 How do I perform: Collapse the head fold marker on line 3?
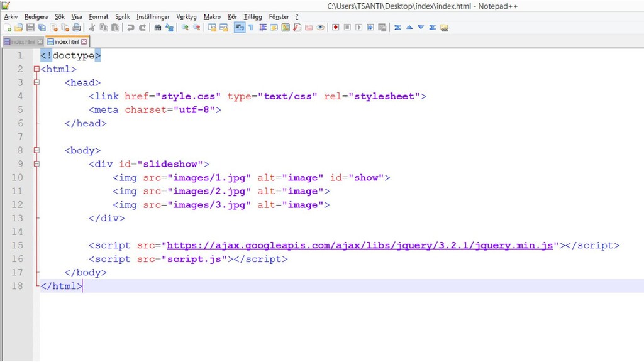(36, 82)
